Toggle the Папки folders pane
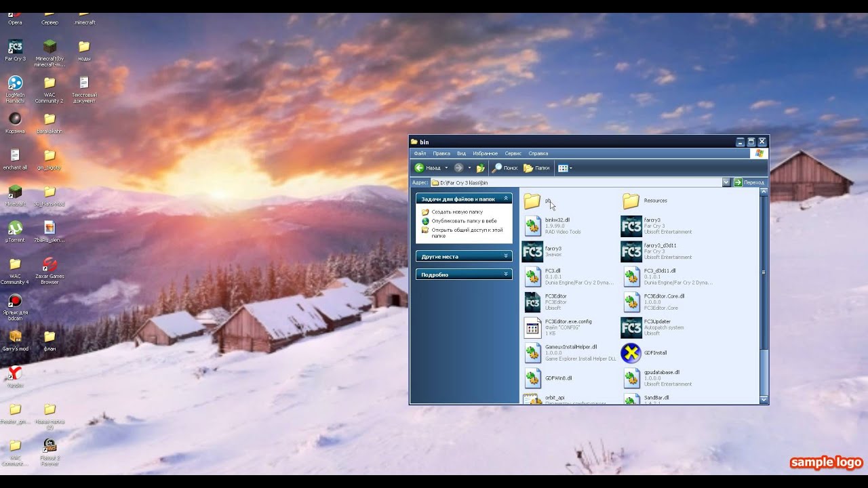The height and width of the screenshot is (488, 868). click(536, 167)
